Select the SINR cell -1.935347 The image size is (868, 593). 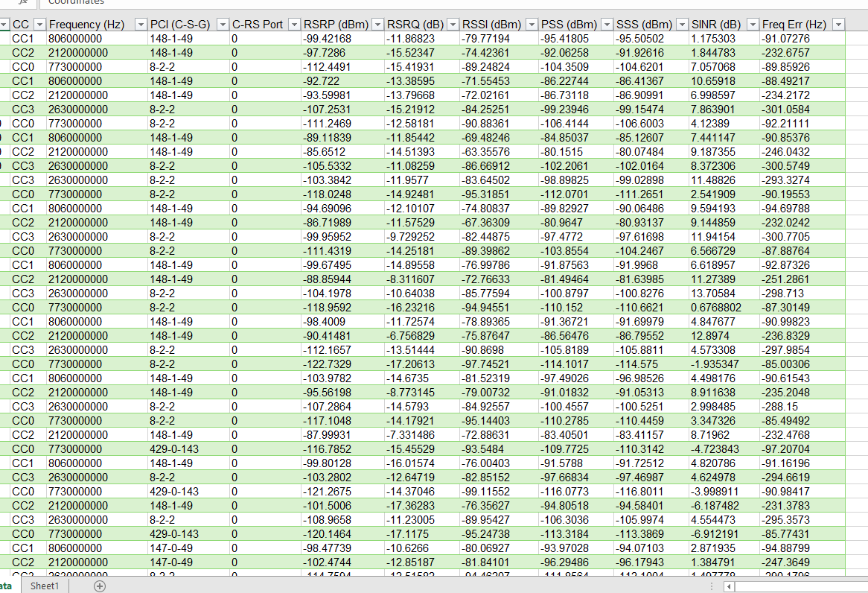click(x=724, y=364)
